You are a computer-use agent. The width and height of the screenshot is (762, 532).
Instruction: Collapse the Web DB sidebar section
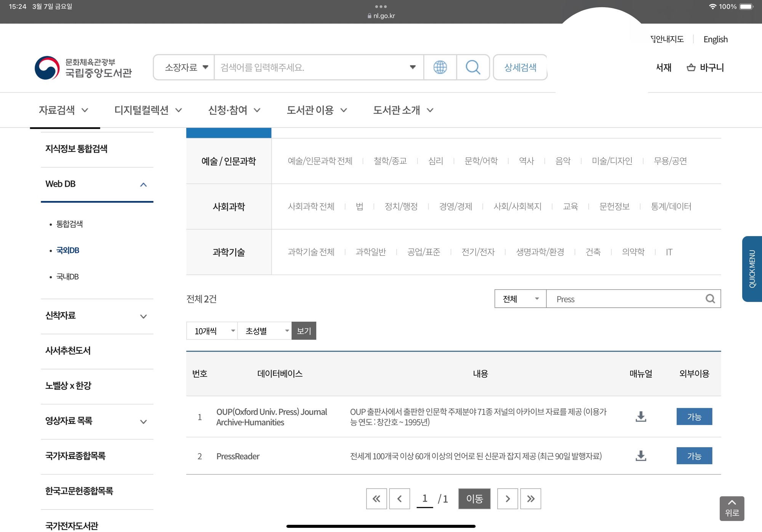tap(143, 185)
